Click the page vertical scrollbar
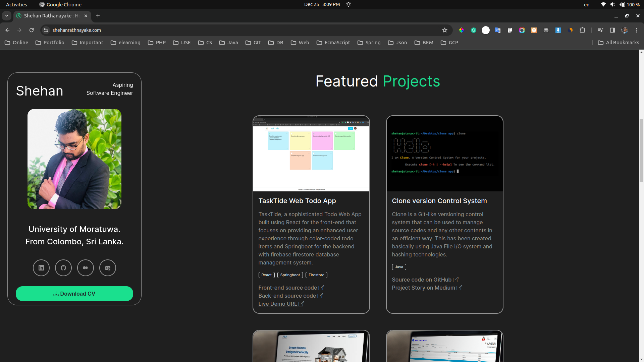Viewport: 644px width, 362px height. coord(641,150)
